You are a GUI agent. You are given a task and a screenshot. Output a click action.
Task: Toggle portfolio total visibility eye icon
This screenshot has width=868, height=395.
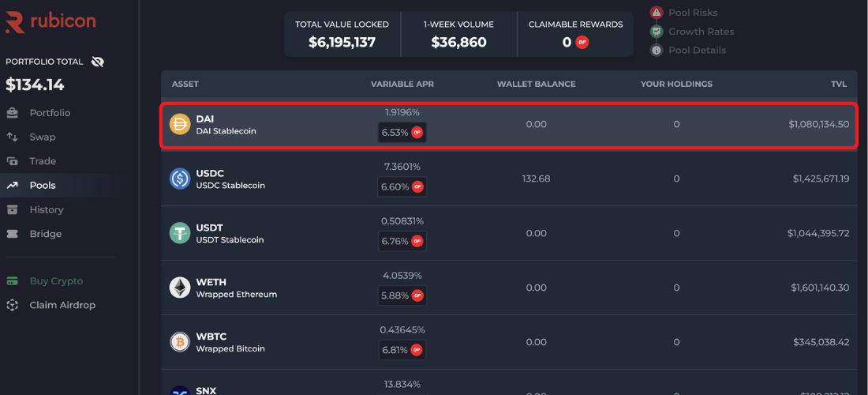pyautogui.click(x=97, y=62)
